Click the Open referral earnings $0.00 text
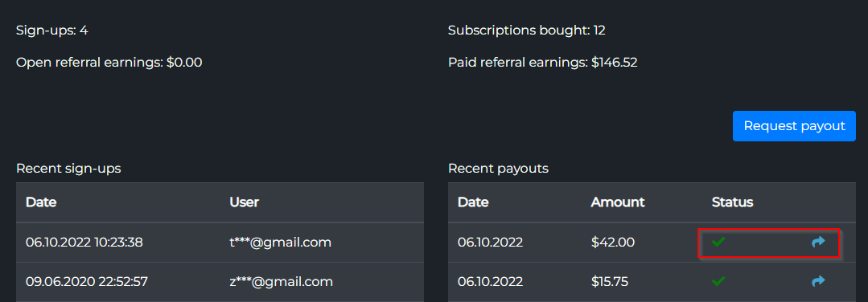868x302 pixels. [x=109, y=63]
